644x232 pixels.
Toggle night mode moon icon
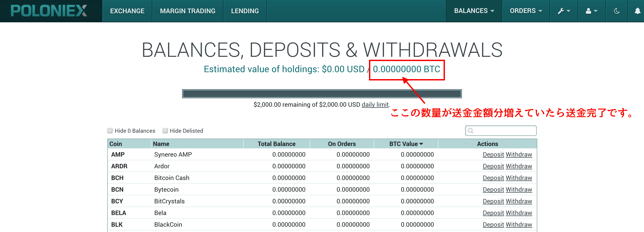tap(617, 11)
